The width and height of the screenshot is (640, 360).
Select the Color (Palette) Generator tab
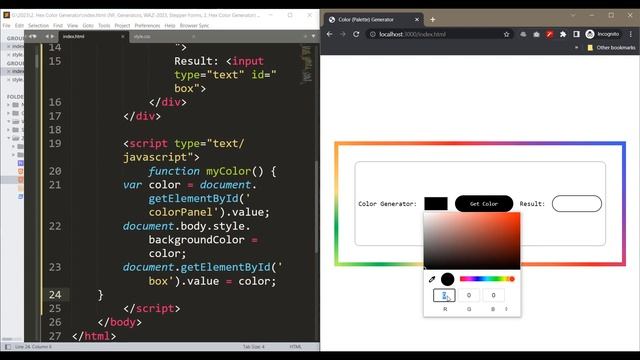click(x=373, y=19)
